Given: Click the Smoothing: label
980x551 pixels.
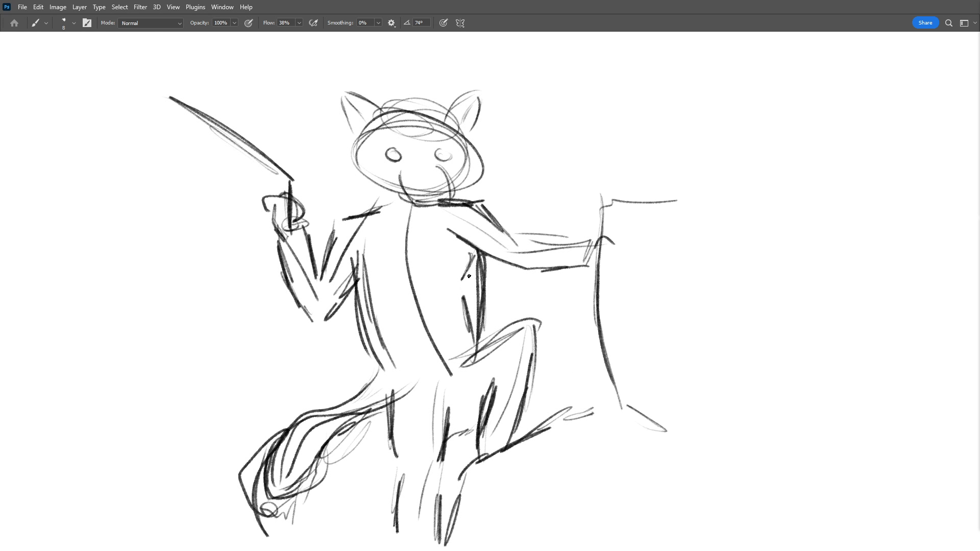Looking at the screenshot, I should 340,23.
